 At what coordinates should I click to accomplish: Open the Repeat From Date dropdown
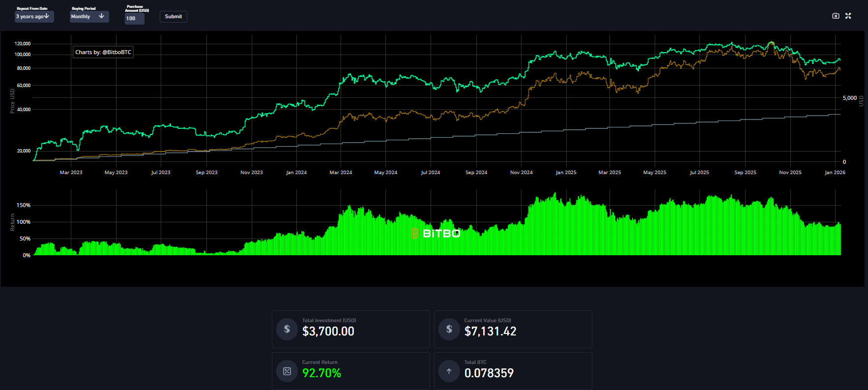click(34, 17)
